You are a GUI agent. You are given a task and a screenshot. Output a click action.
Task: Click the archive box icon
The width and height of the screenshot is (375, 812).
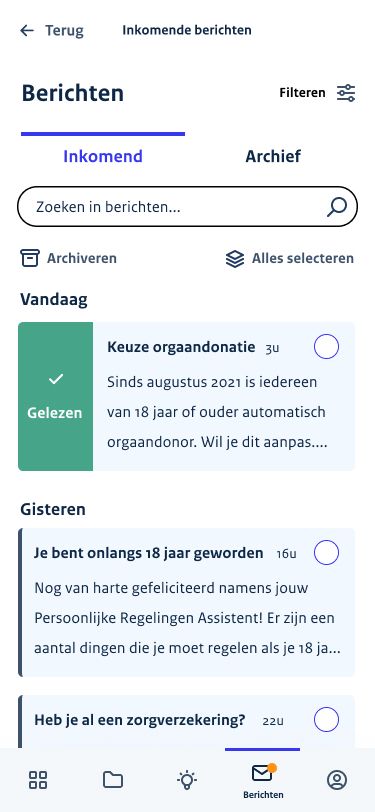30,258
